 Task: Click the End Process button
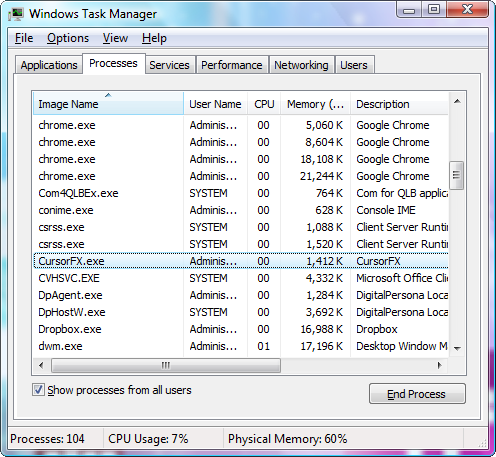click(417, 394)
